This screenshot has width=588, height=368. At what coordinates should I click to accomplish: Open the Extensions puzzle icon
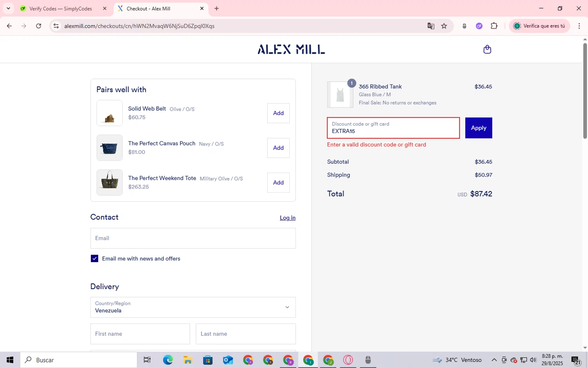[494, 26]
